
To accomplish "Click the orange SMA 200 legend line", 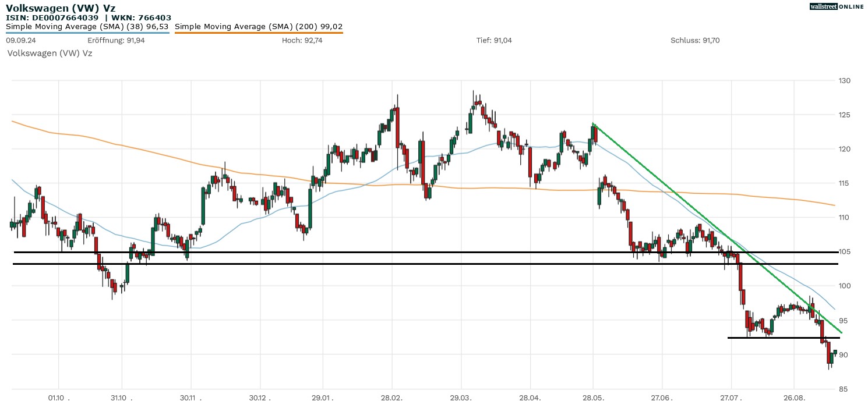I will 259,33.
